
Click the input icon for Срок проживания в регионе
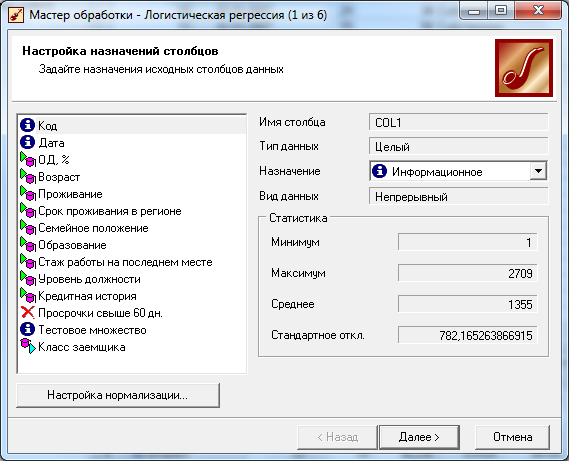coord(28,211)
